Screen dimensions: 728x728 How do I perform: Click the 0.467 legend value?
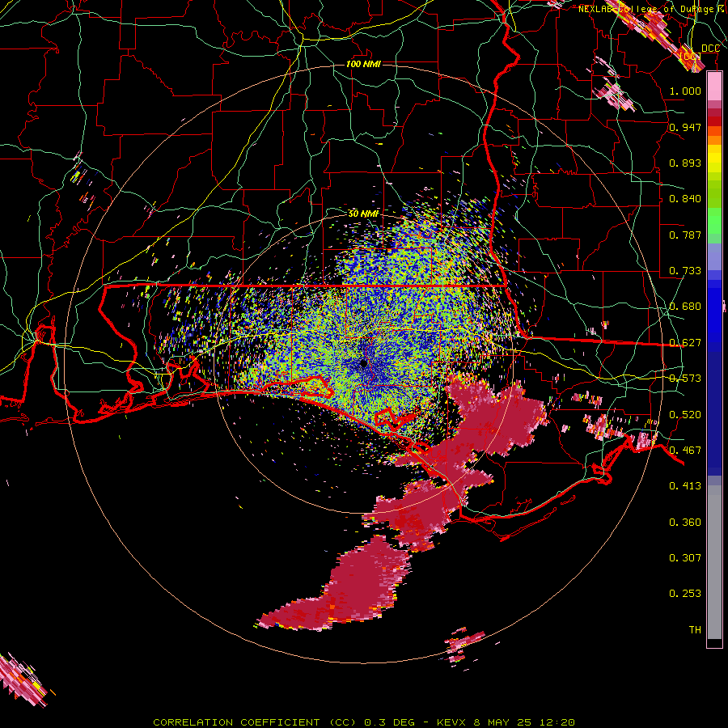tap(685, 450)
